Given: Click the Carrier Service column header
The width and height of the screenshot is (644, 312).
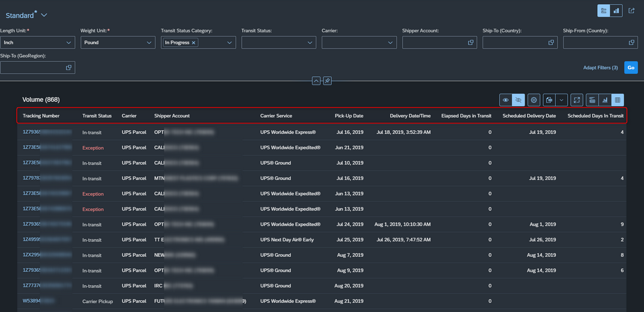Looking at the screenshot, I should 276,116.
